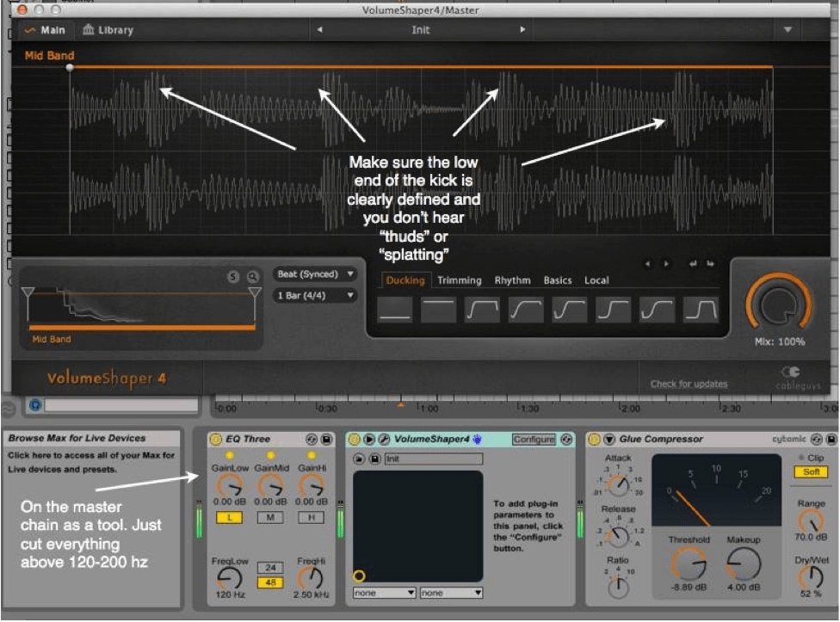
Task: Click the magnifier zoom icon in band view
Action: (x=252, y=276)
